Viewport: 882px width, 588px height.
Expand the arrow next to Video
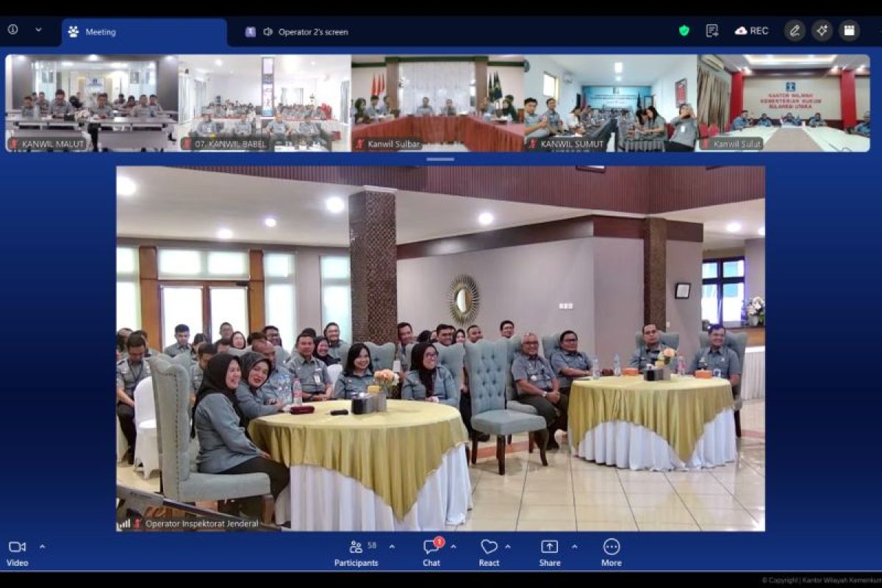point(42,546)
